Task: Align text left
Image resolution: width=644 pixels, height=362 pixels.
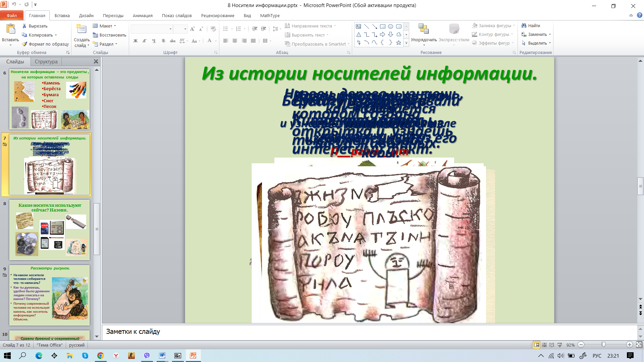Action: pyautogui.click(x=226, y=41)
